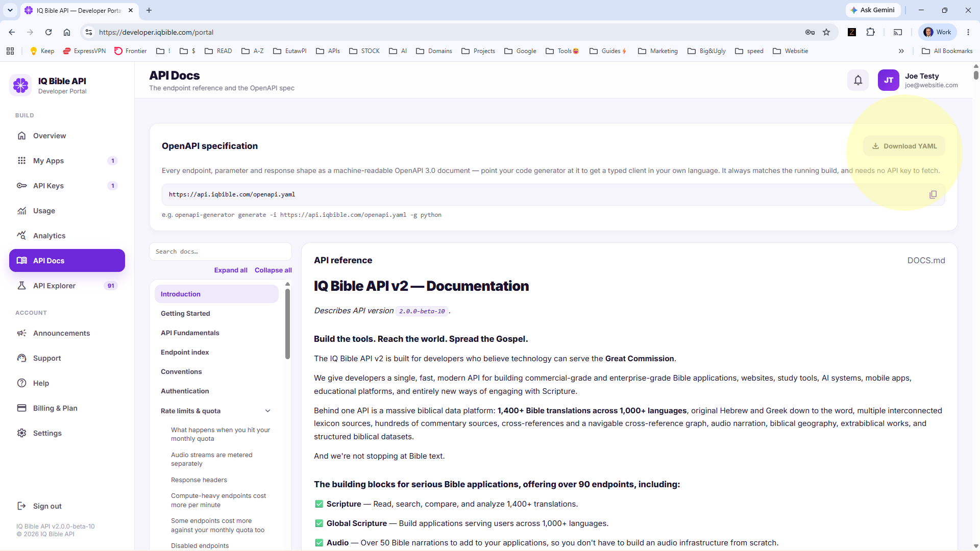The width and height of the screenshot is (980, 551).
Task: Click the notification bell icon
Action: tap(858, 80)
